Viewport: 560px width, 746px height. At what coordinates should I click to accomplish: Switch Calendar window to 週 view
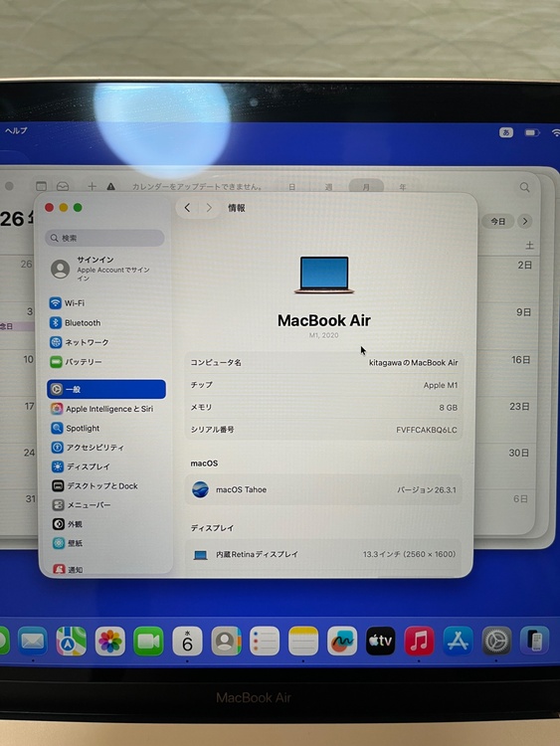(329, 187)
